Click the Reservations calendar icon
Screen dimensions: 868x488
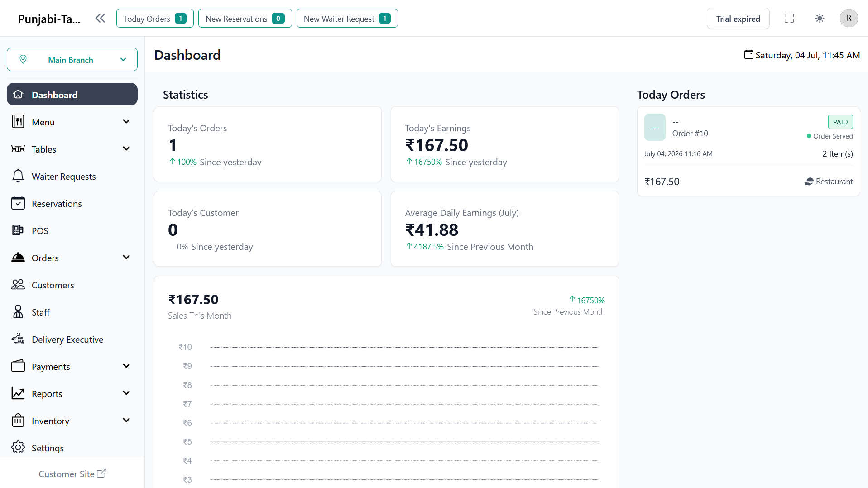[18, 203]
